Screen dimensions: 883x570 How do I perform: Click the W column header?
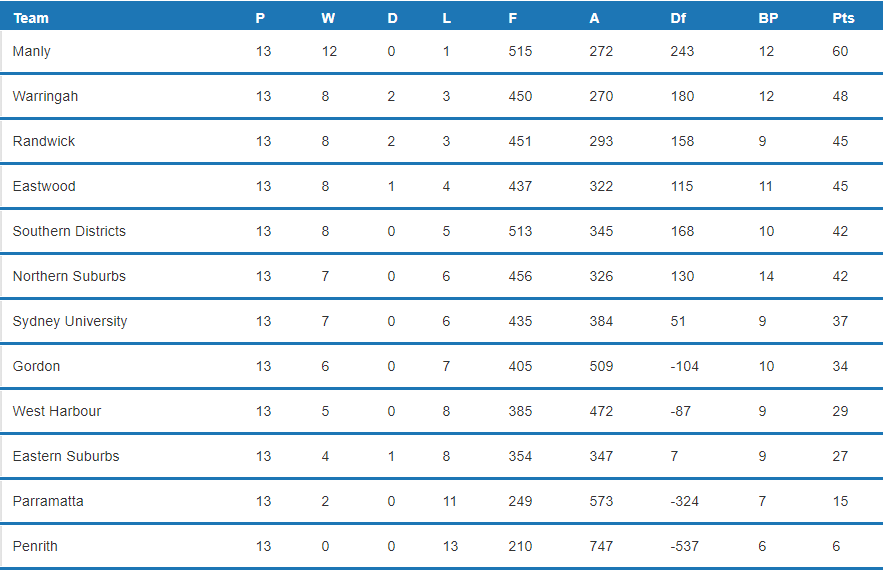(328, 18)
